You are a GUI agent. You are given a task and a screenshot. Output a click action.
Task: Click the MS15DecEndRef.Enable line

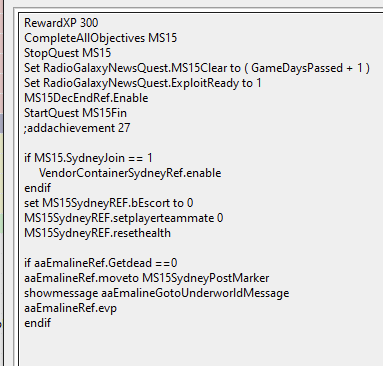coord(86,98)
